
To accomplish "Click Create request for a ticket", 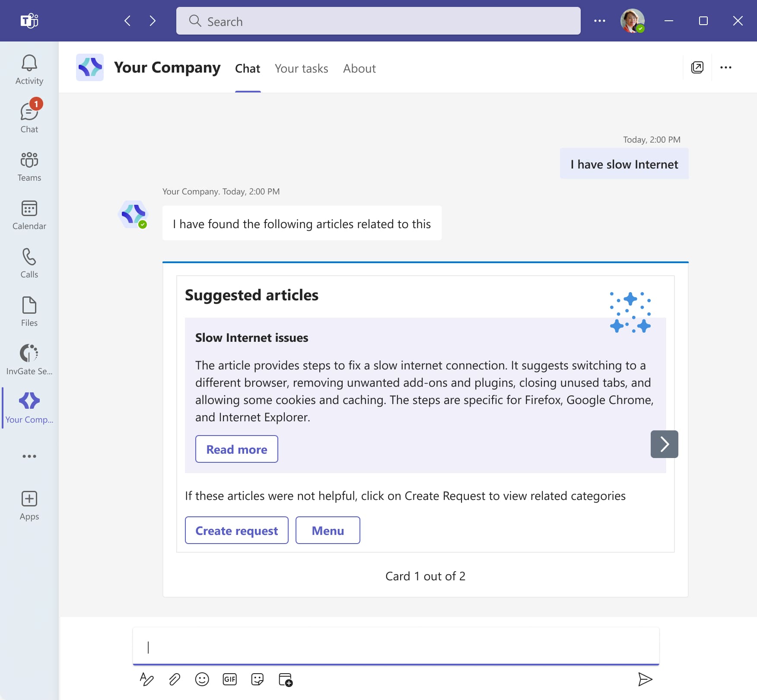I will point(236,530).
